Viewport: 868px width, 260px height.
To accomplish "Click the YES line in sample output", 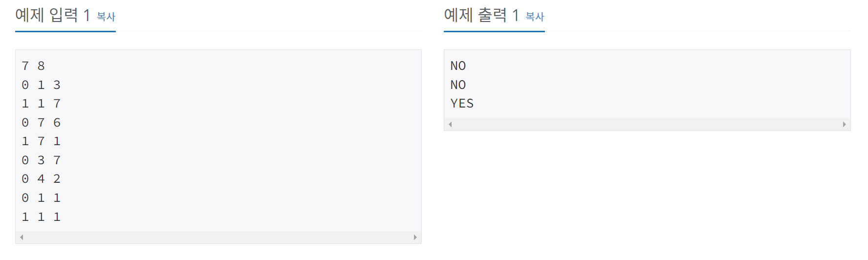I will (462, 104).
